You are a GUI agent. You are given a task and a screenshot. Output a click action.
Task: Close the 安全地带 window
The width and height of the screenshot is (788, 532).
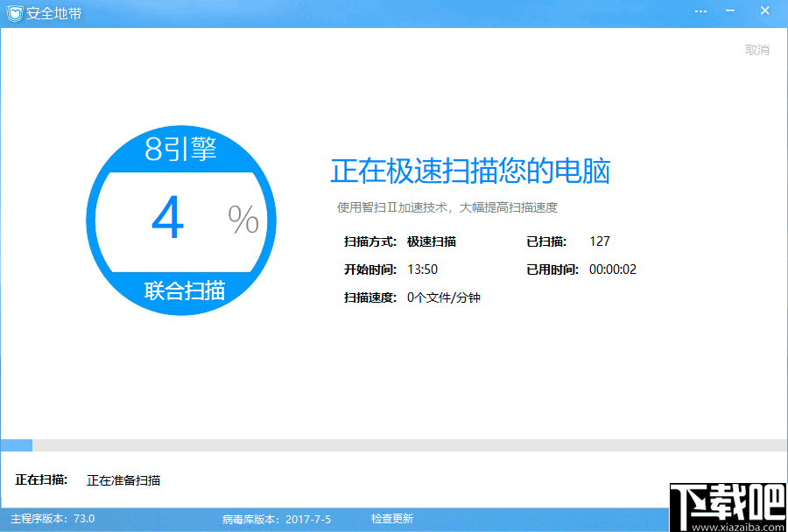click(x=765, y=10)
